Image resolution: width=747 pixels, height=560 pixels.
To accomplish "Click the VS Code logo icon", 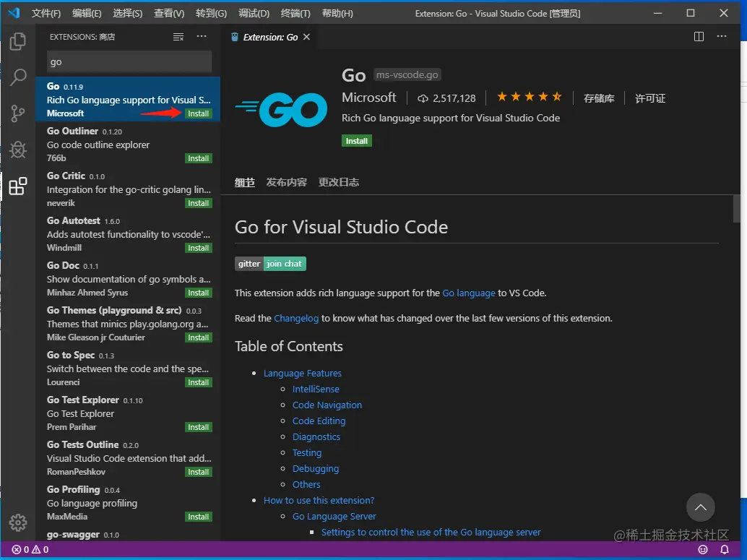I will coord(14,13).
